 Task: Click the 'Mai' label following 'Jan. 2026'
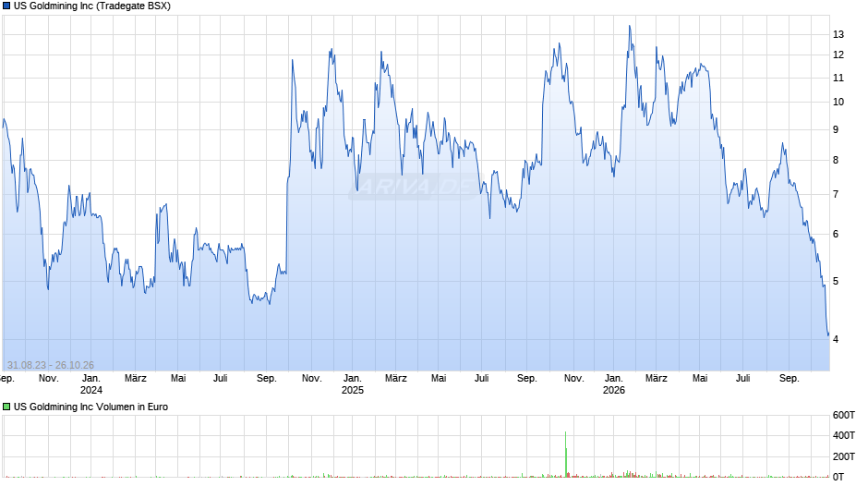pos(700,379)
